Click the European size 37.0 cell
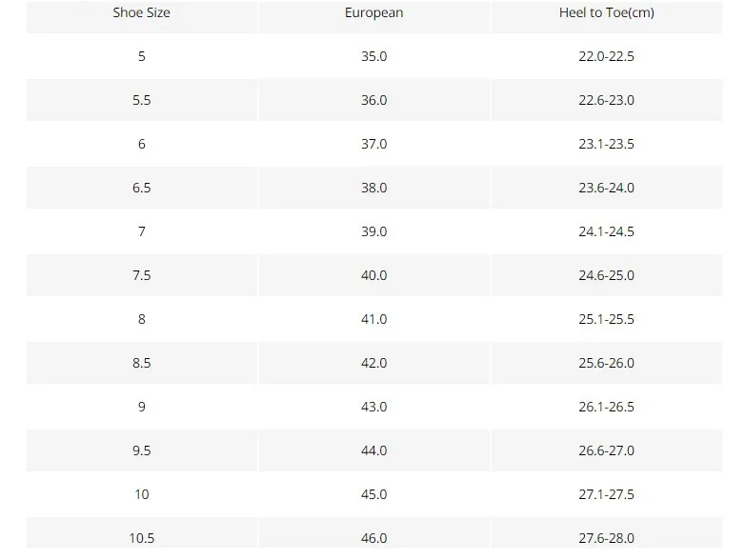The image size is (745, 560). click(373, 144)
